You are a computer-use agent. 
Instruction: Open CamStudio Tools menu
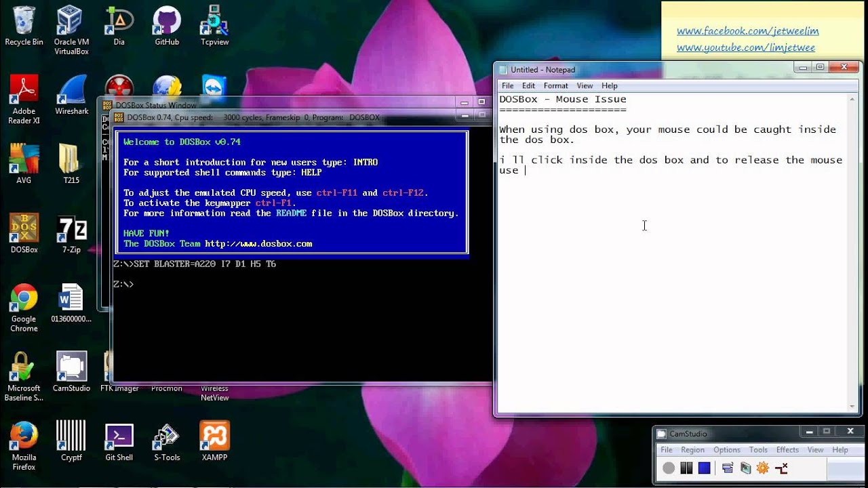[x=758, y=449]
